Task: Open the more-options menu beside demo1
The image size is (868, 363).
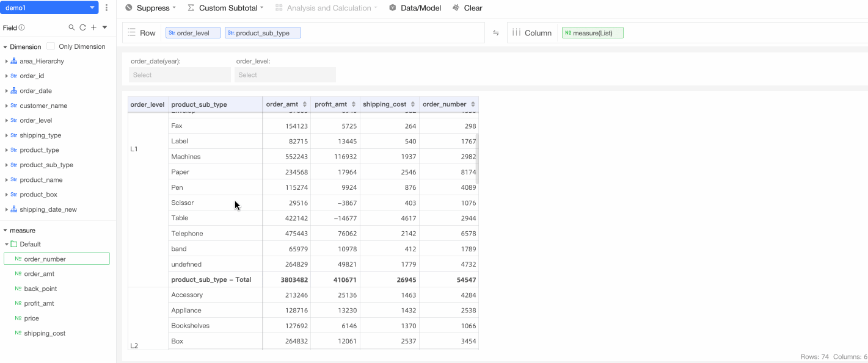Action: 107,8
